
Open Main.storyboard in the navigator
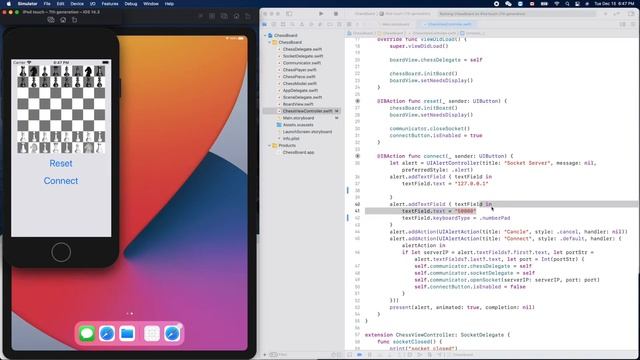[x=298, y=118]
